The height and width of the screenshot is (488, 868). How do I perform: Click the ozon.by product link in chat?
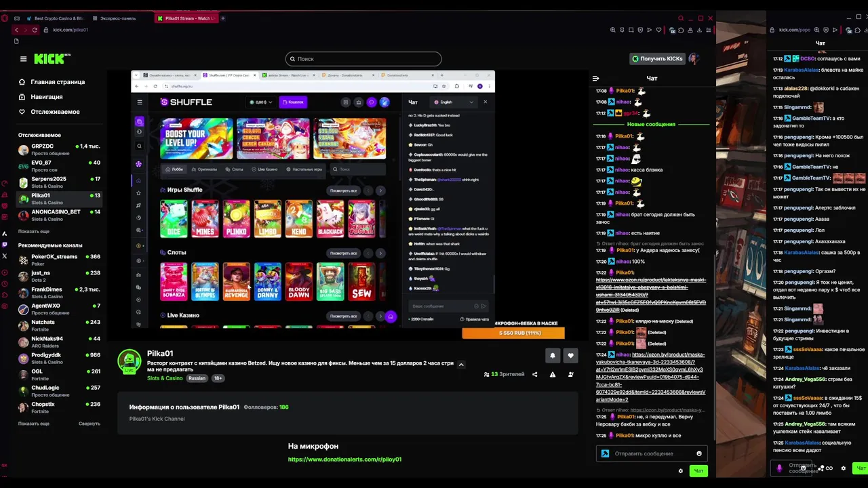651,375
